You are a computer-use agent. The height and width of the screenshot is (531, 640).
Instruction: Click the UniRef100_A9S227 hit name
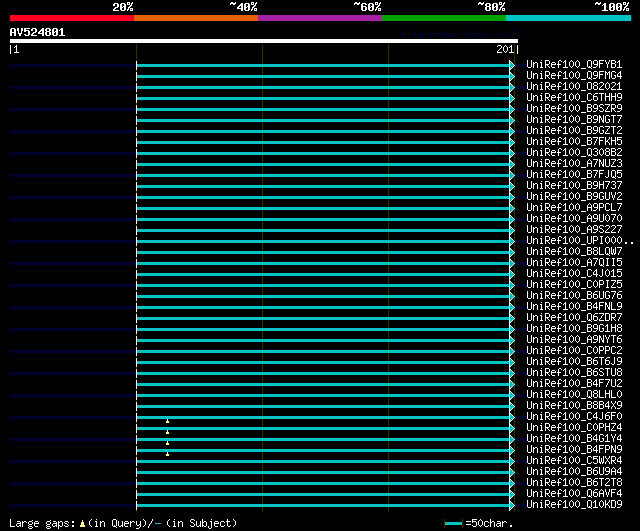point(574,229)
